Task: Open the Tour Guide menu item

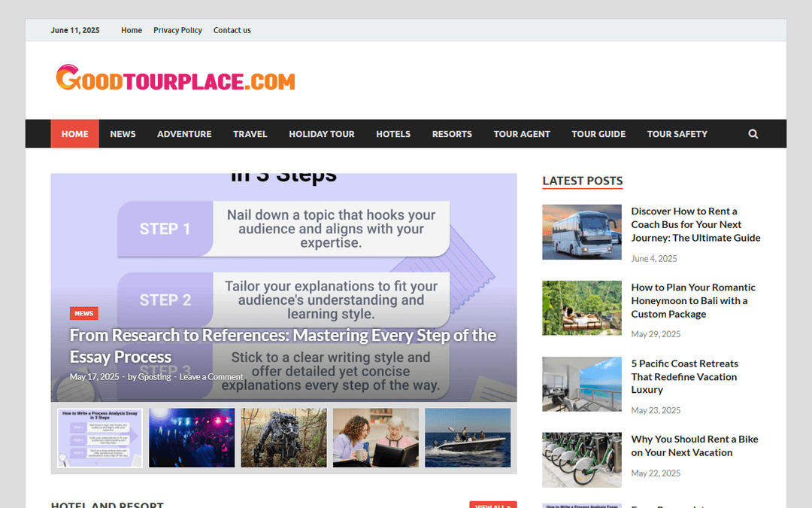Action: (598, 134)
